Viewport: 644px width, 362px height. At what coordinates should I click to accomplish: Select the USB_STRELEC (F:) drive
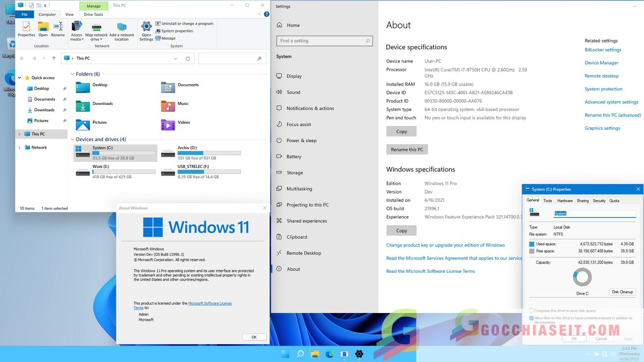click(x=201, y=172)
